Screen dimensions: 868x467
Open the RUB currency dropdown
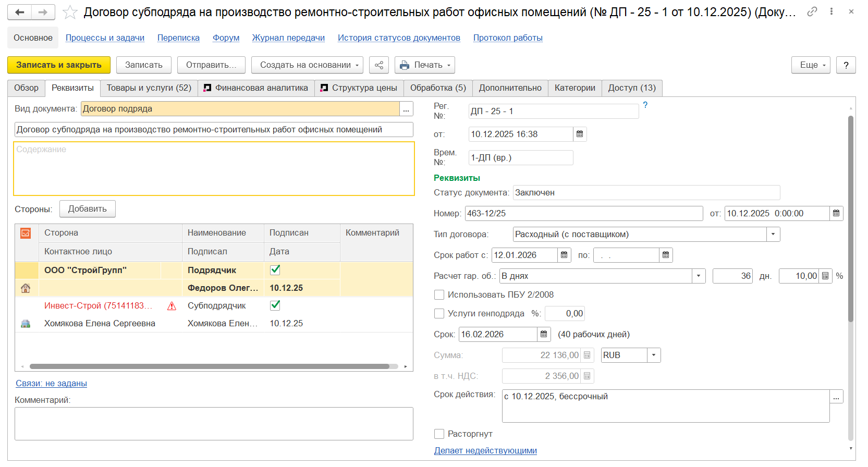coord(654,355)
